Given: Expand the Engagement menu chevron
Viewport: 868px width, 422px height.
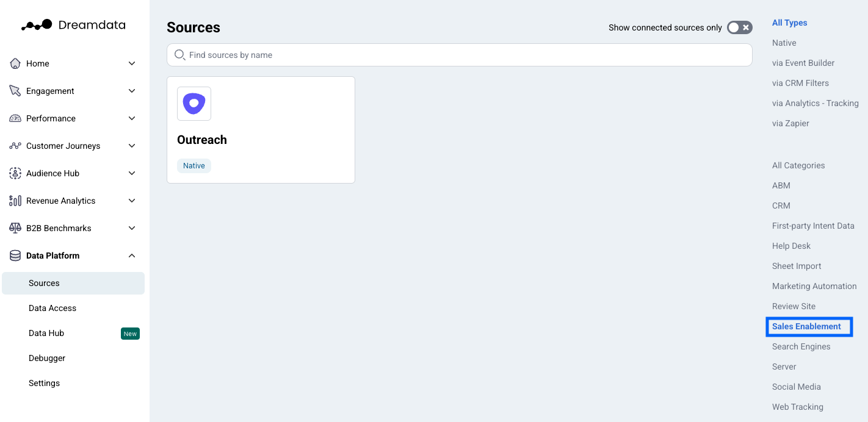Looking at the screenshot, I should click(132, 91).
